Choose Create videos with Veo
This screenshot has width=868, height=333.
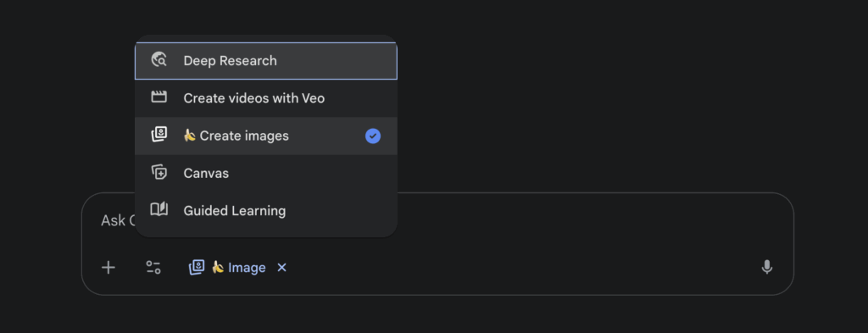[265, 98]
